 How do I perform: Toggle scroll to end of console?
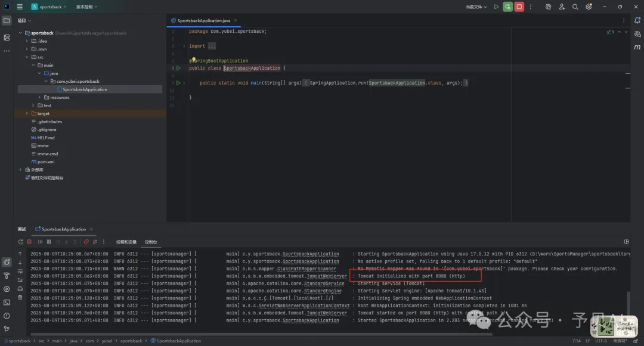pyautogui.click(x=20, y=280)
